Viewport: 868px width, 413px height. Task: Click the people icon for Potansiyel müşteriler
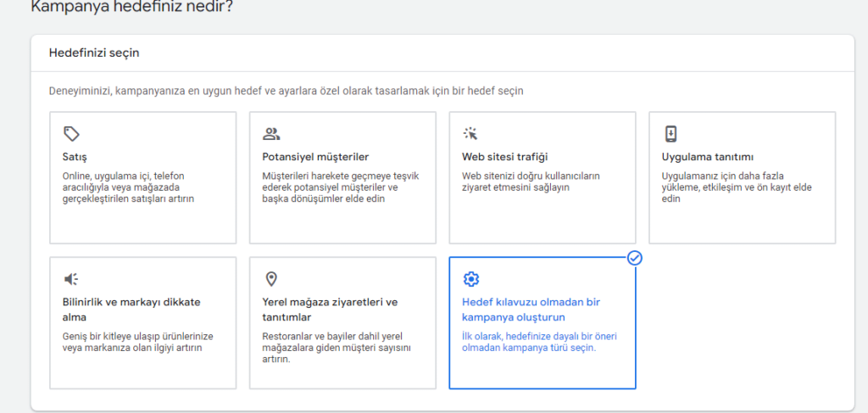[271, 133]
